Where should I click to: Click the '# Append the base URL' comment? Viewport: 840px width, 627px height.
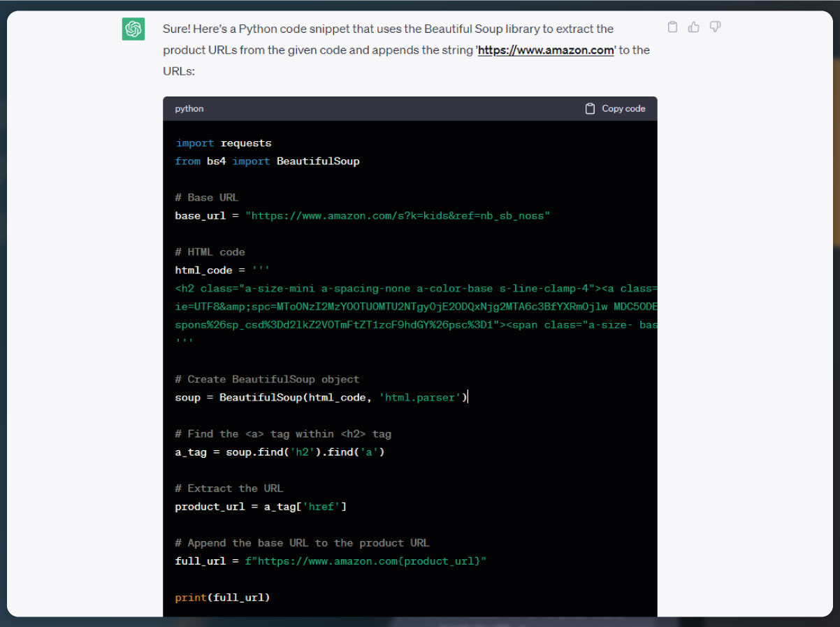[302, 542]
